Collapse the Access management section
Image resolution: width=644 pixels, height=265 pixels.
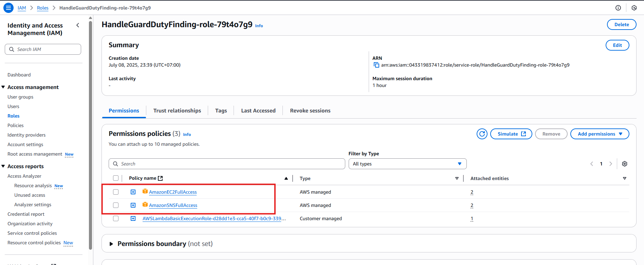tap(3, 87)
